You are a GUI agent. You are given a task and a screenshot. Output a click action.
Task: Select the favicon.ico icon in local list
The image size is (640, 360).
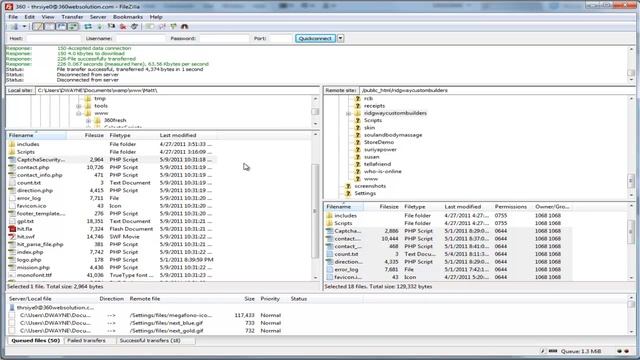12,206
